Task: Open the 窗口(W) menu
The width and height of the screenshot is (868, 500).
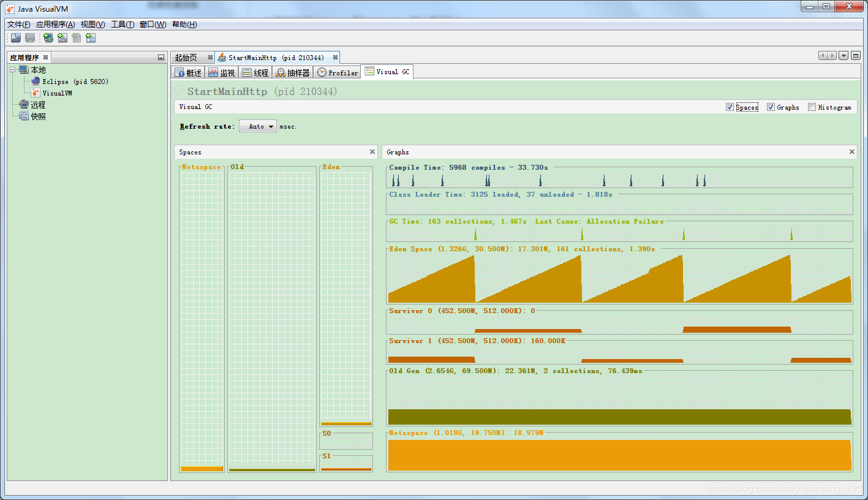Action: (153, 25)
